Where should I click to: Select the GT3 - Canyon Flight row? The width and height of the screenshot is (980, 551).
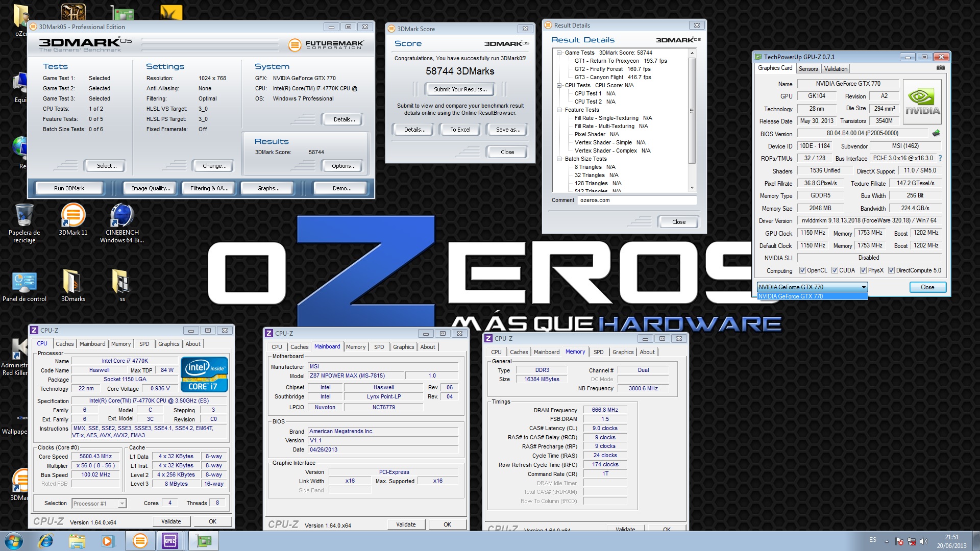click(613, 77)
